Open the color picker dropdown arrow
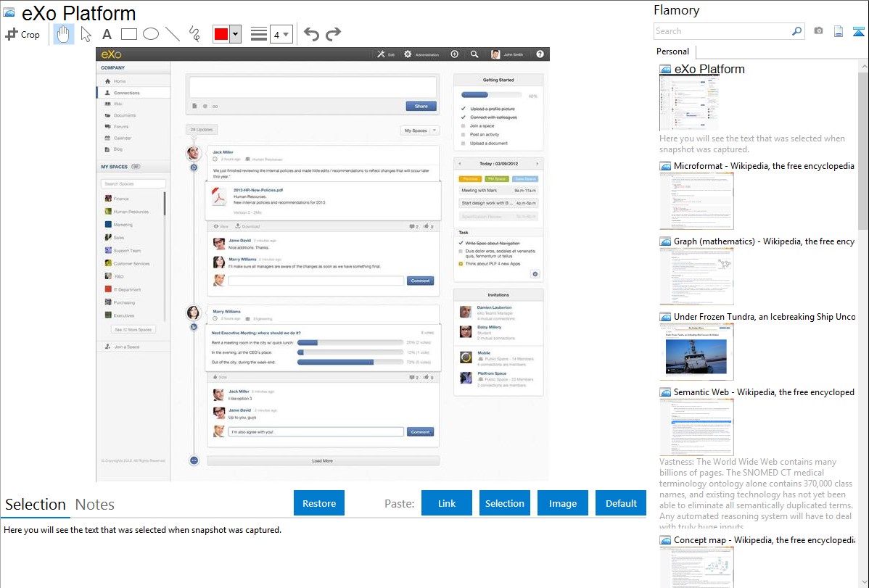This screenshot has height=588, width=869. (x=236, y=34)
